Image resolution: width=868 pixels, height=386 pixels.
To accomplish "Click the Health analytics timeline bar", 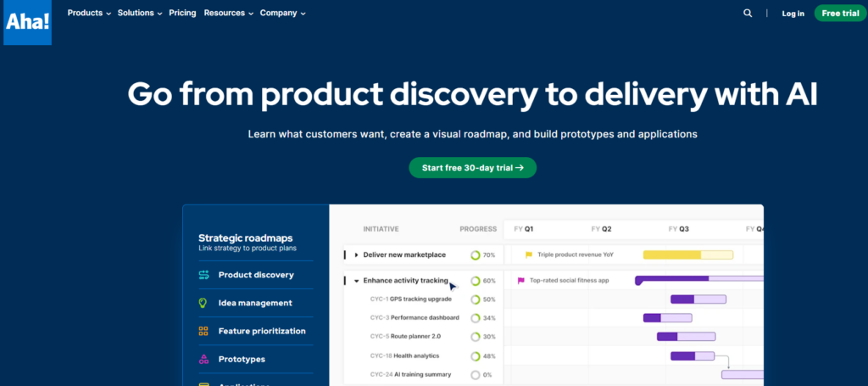I will [693, 356].
